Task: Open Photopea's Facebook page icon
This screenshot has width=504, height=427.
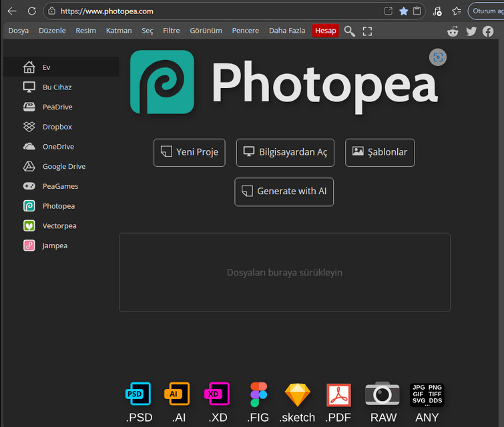Action: point(488,31)
